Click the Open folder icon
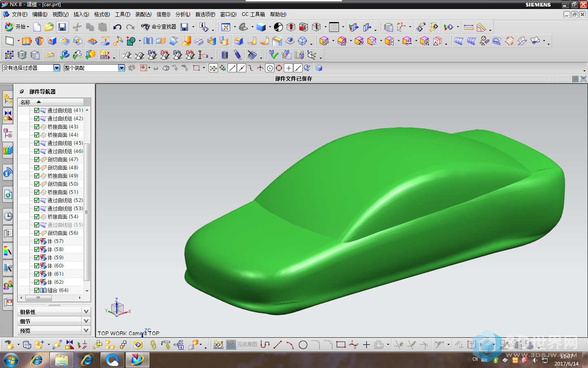The image size is (588, 368). point(49,27)
